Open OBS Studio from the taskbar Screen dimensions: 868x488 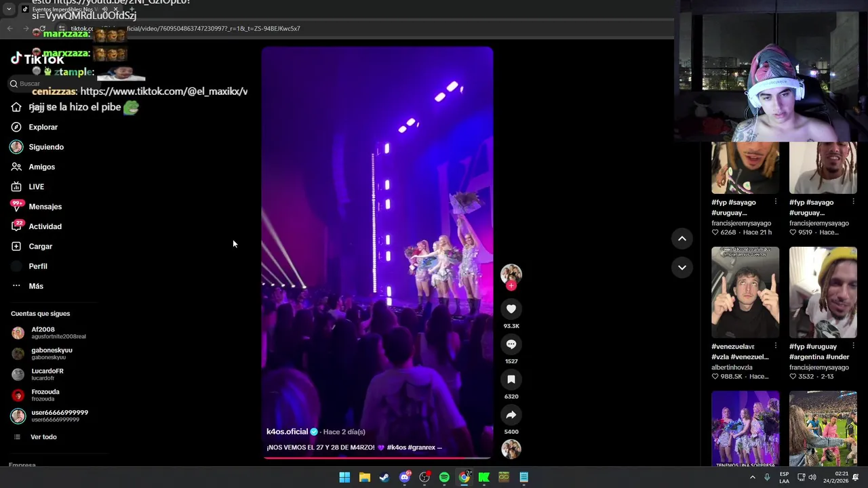coord(425,477)
